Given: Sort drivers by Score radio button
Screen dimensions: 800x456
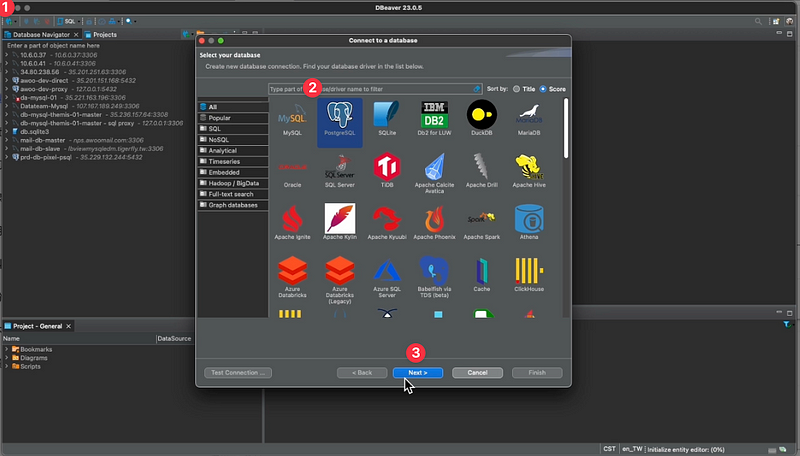Looking at the screenshot, I should coord(543,89).
